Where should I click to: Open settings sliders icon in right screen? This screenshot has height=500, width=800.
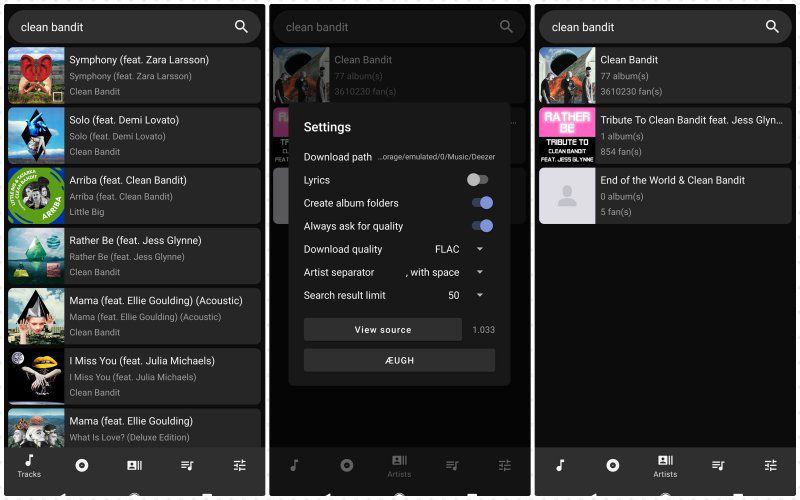pos(770,465)
